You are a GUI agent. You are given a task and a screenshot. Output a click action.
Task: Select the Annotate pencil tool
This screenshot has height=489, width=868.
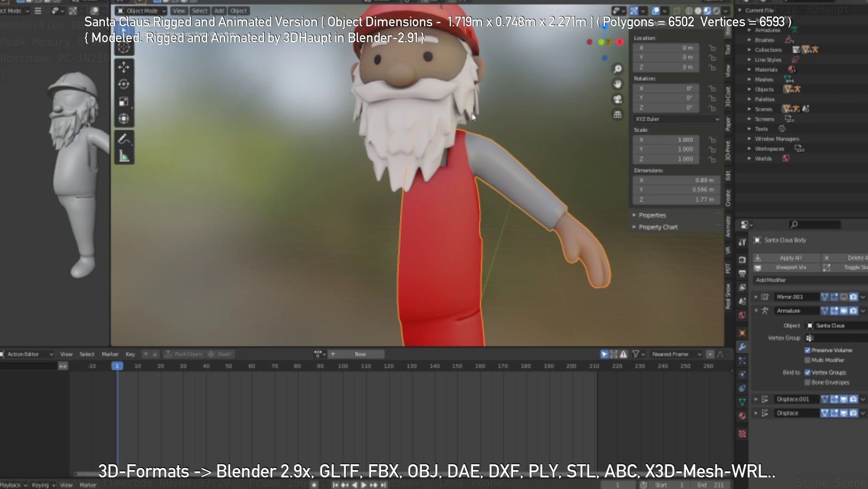point(124,139)
